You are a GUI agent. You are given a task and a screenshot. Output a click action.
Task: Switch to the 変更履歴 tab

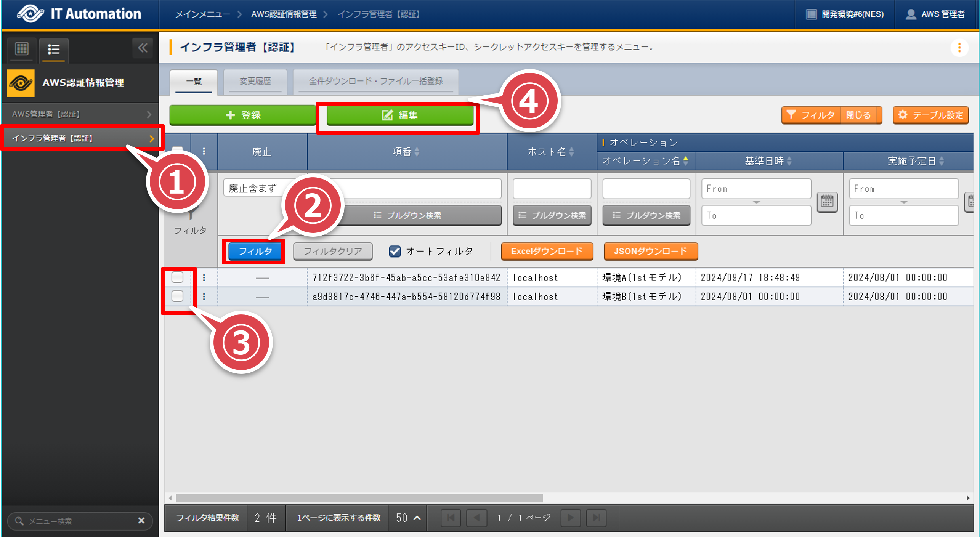pyautogui.click(x=255, y=81)
